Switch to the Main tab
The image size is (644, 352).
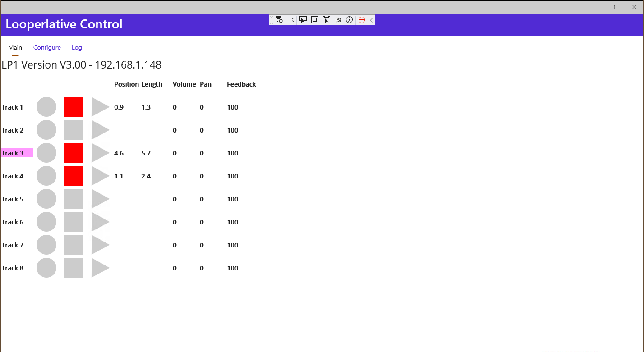pos(15,47)
